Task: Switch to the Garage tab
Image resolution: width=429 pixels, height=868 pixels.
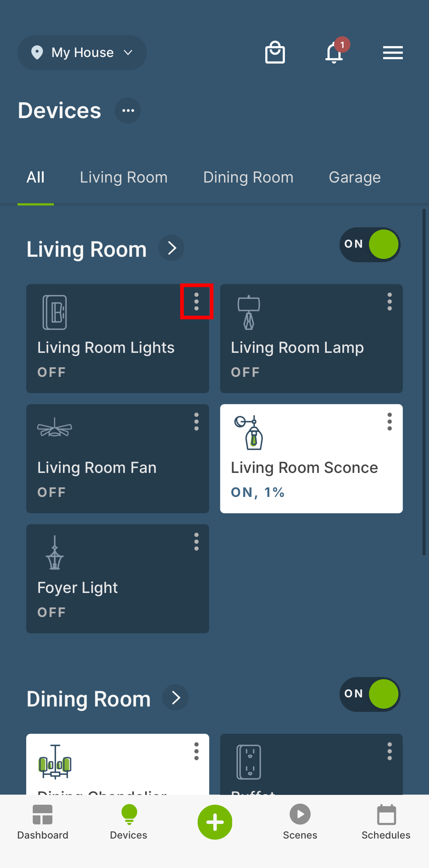Action: point(355,177)
